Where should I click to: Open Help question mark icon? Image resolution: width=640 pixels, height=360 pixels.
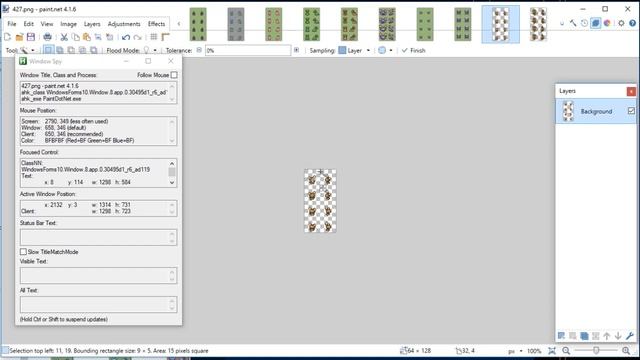(632, 24)
